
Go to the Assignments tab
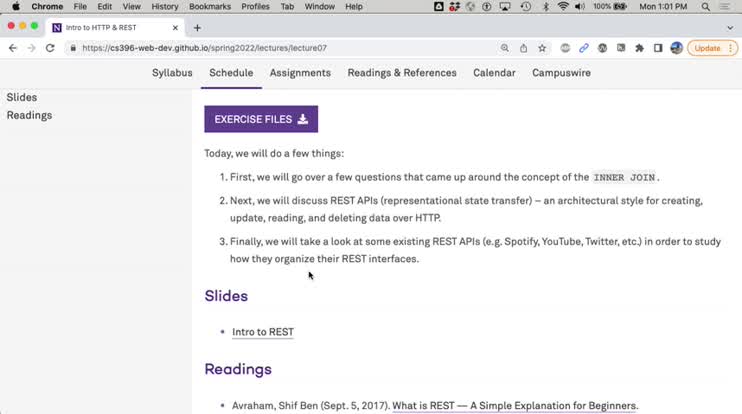300,73
